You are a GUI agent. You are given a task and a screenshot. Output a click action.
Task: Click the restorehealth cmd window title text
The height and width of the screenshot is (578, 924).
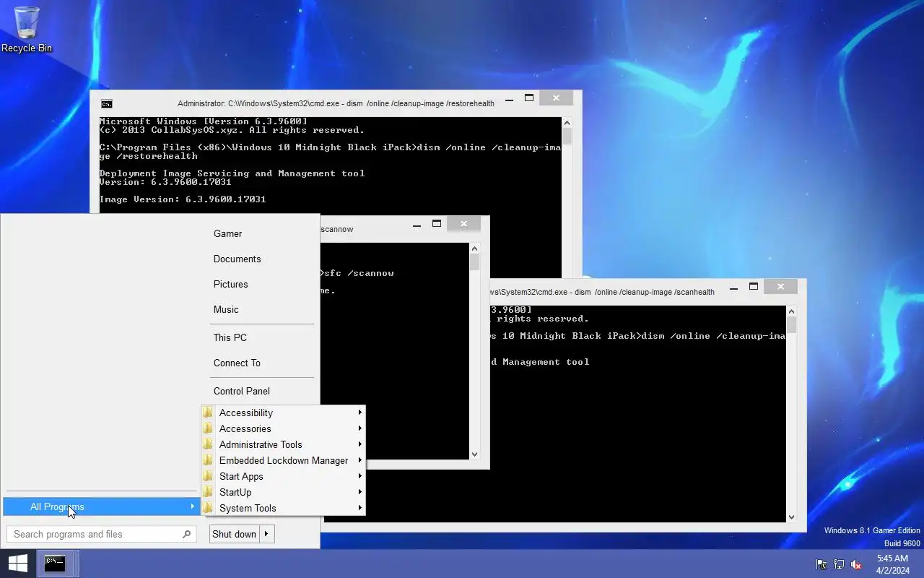(336, 104)
